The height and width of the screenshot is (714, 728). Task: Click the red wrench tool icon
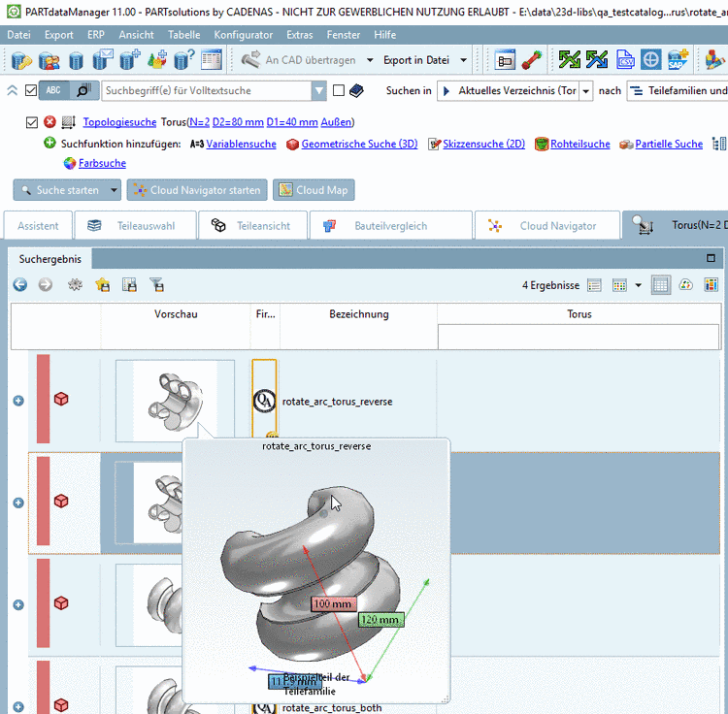pyautogui.click(x=532, y=60)
